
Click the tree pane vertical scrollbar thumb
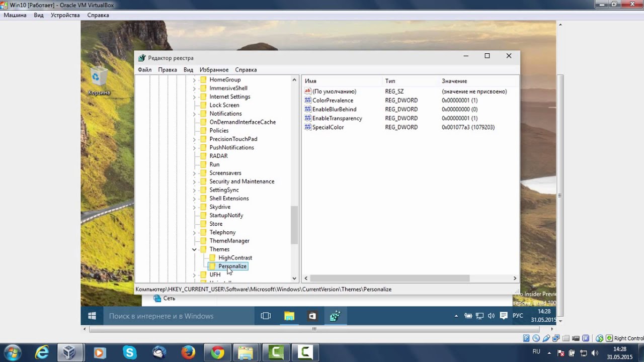[294, 225]
